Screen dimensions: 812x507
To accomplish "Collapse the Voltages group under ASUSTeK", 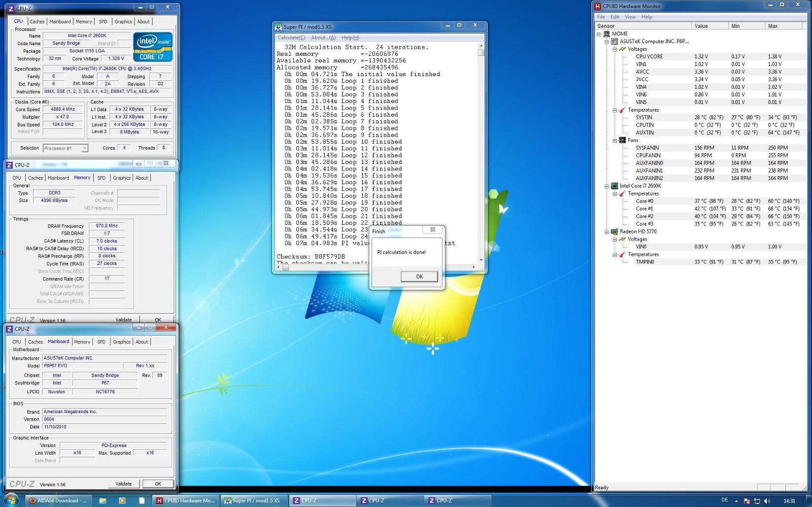I will click(x=615, y=49).
